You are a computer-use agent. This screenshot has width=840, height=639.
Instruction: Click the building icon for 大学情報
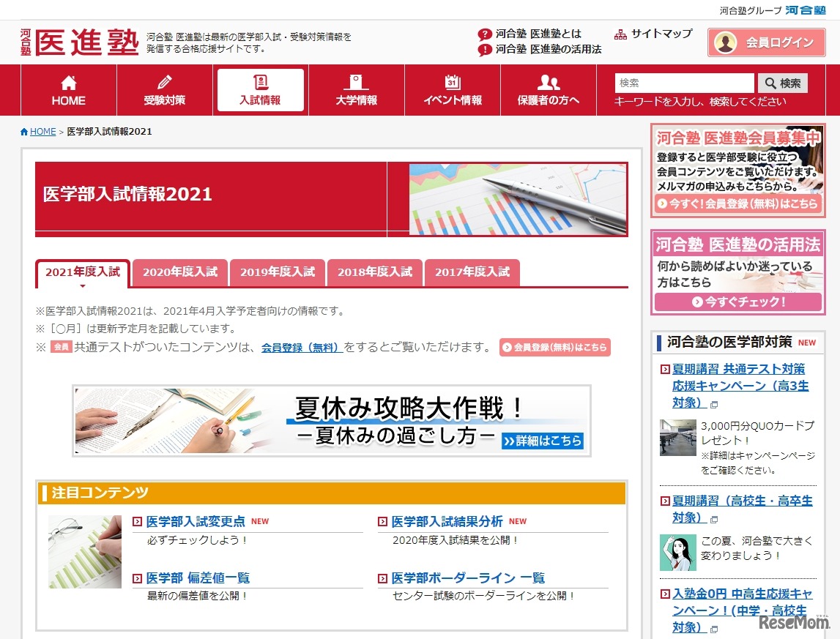point(356,82)
